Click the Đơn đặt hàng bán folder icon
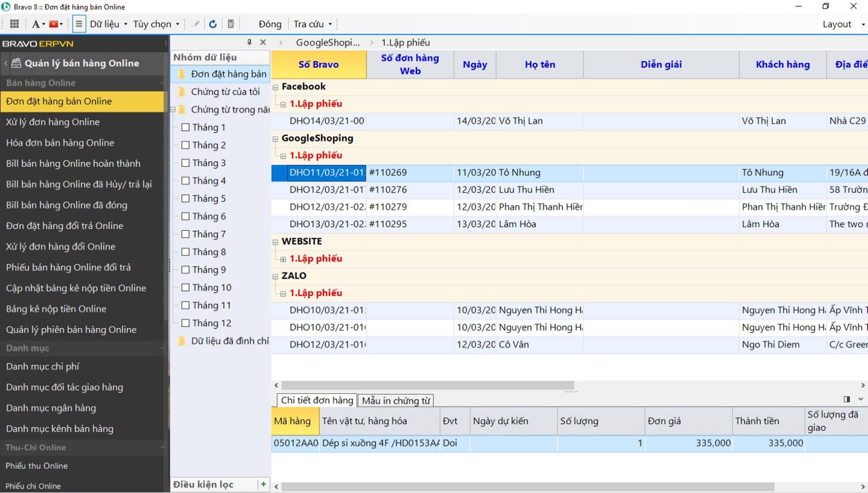868x493 pixels. 182,74
